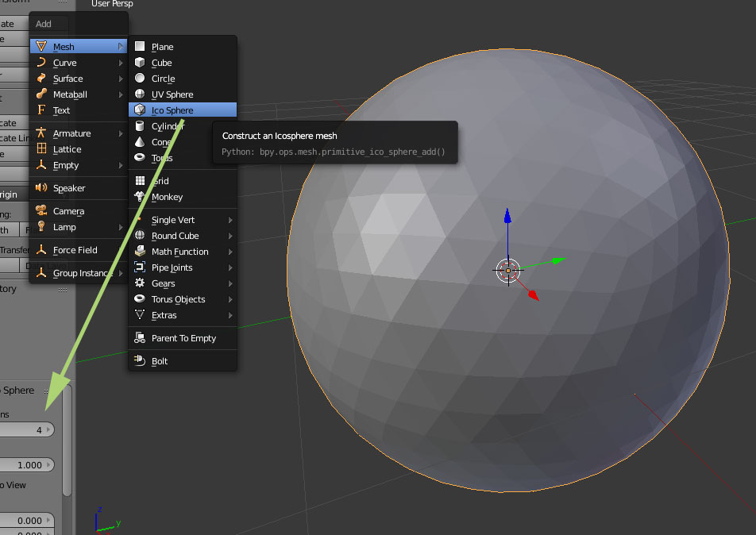Click the Torus ring icon

(140, 157)
